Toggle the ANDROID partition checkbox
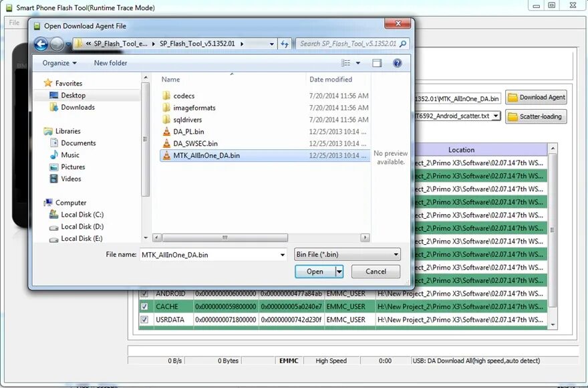Viewport: 588px width, 388px height. point(144,294)
